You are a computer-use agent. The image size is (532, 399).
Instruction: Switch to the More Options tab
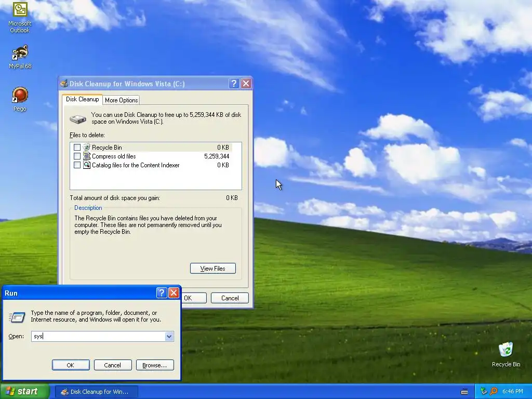point(121,100)
